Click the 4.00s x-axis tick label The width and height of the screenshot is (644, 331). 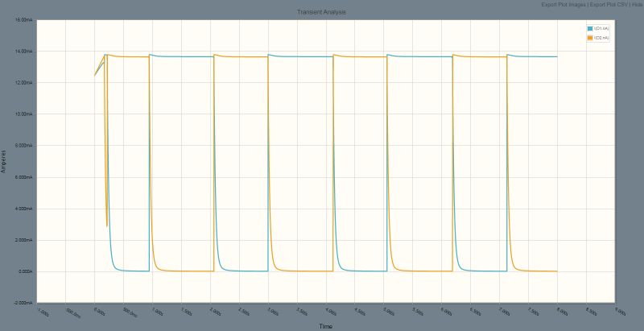[x=331, y=312]
